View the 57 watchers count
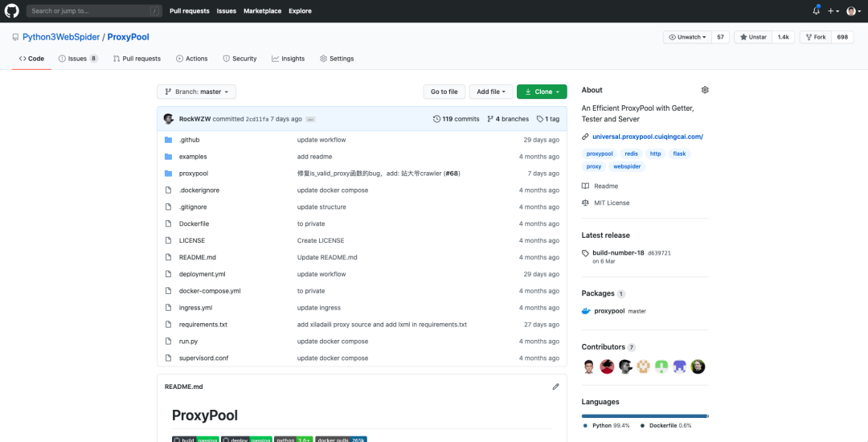The width and height of the screenshot is (868, 442). click(x=720, y=37)
